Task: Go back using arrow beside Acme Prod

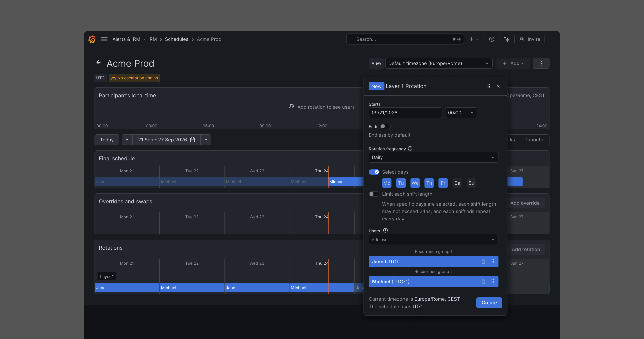Action: [99, 62]
